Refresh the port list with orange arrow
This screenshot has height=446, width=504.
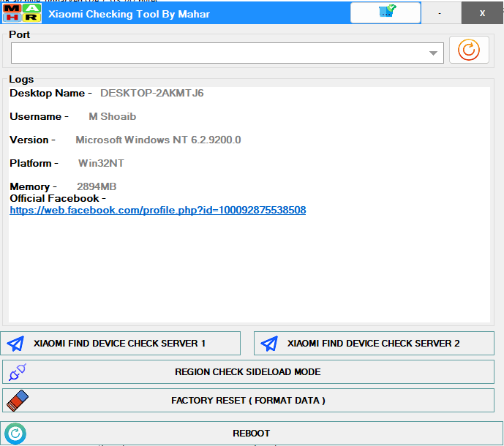pyautogui.click(x=469, y=50)
